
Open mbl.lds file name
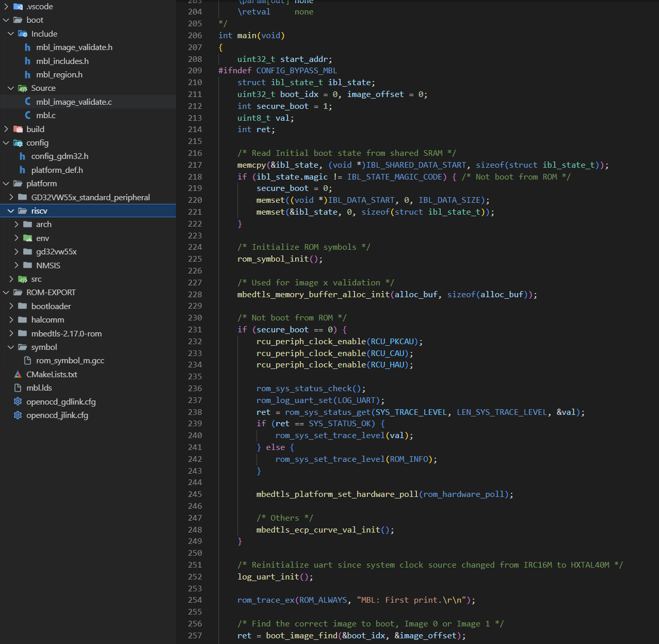pos(39,388)
